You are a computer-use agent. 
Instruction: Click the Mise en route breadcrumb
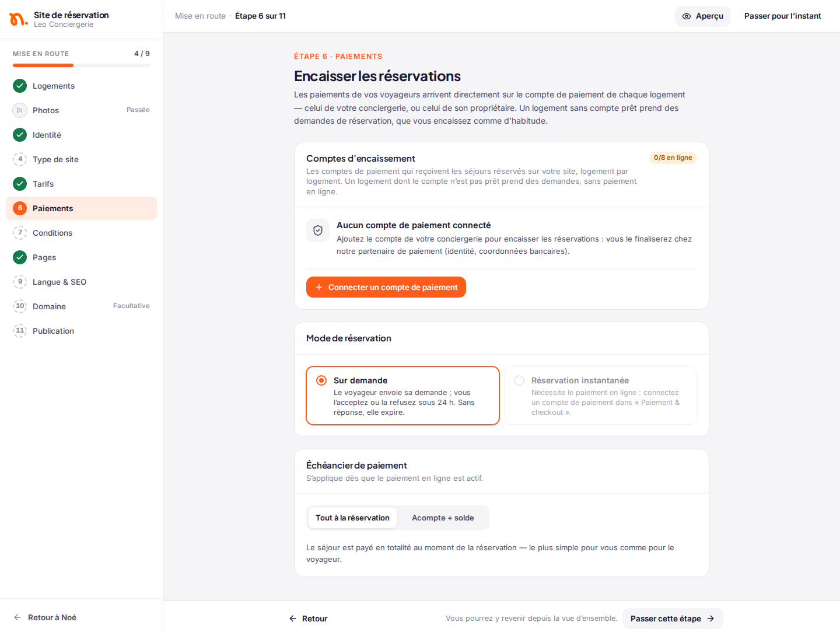click(x=200, y=16)
